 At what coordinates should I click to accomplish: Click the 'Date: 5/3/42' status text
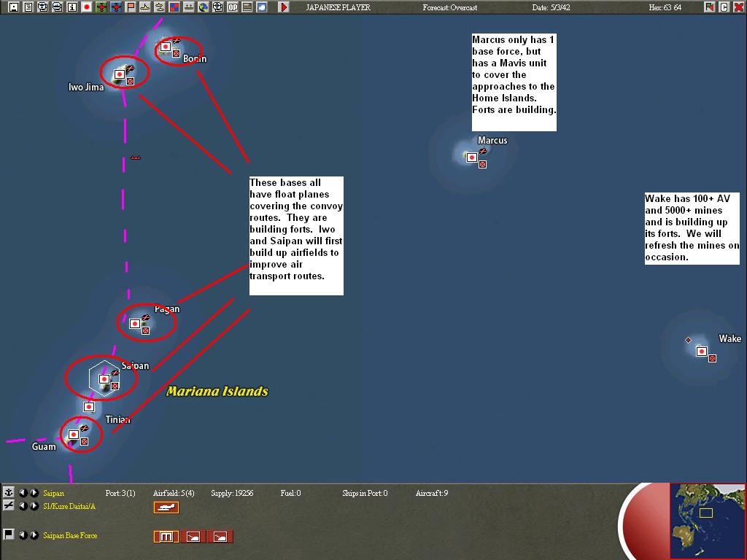(x=551, y=7)
